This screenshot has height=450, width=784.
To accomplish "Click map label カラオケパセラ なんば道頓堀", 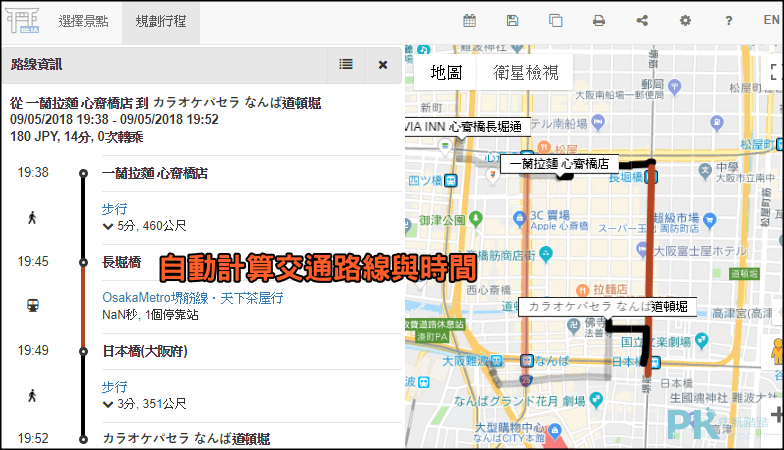I will [x=608, y=306].
